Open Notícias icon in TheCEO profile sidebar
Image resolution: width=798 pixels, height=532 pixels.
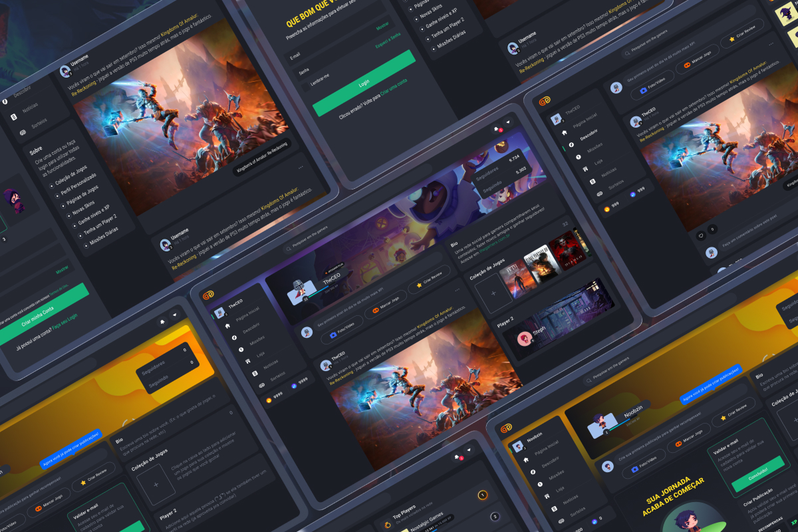[x=255, y=374]
